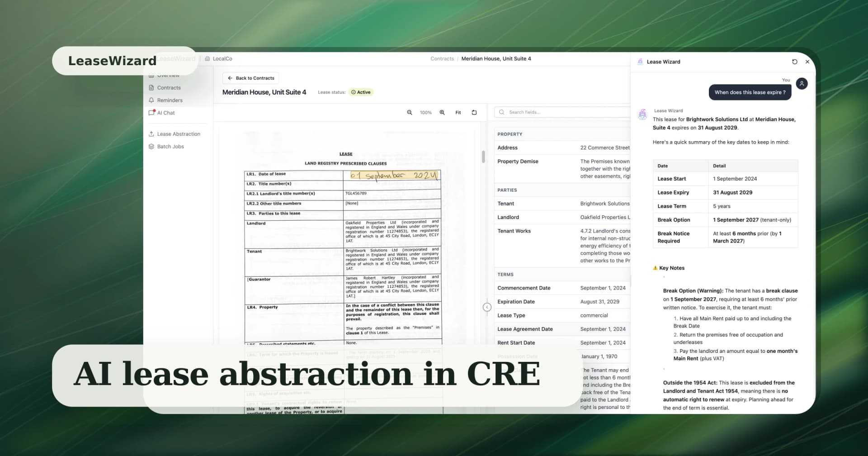The image size is (868, 456).
Task: Click the Lease Start row in chat table
Action: [x=725, y=179]
